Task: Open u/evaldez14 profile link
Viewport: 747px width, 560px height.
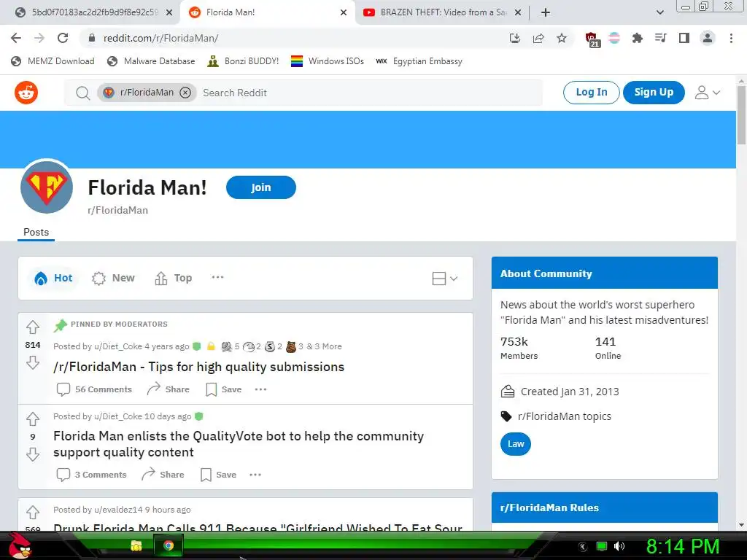Action: point(118,510)
